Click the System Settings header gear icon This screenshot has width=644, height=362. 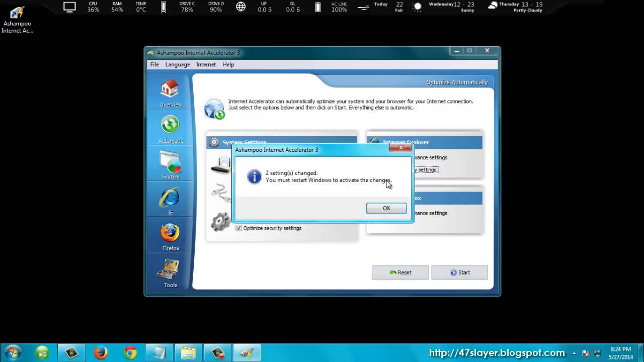(214, 142)
